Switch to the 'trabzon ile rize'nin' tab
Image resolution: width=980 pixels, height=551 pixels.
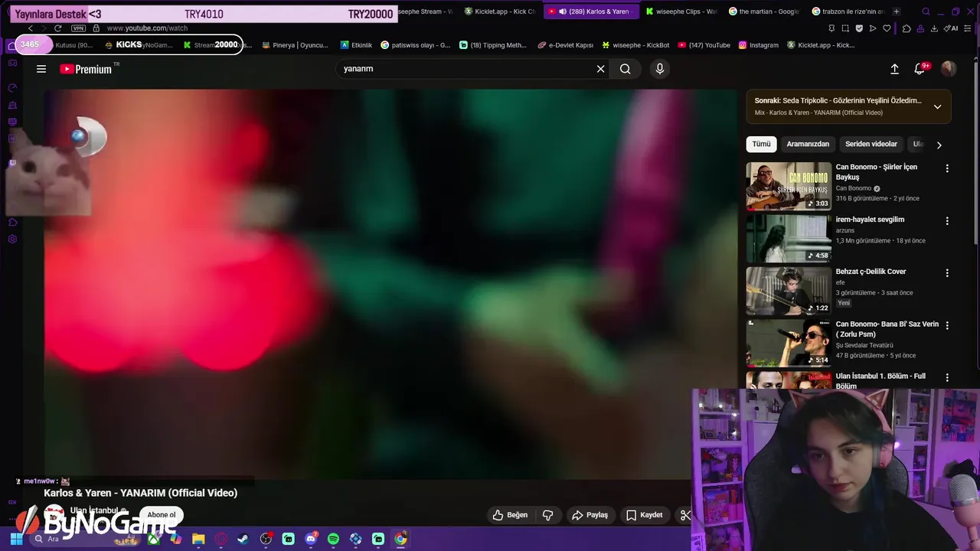click(847, 11)
